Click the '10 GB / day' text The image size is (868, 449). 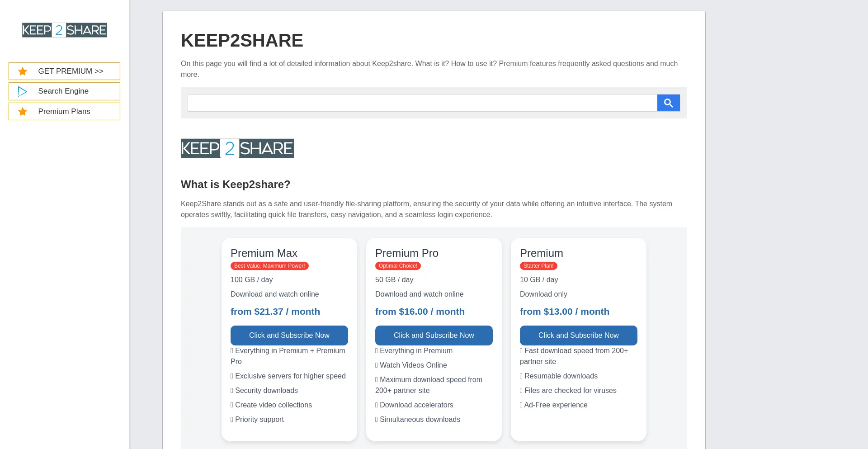539,280
